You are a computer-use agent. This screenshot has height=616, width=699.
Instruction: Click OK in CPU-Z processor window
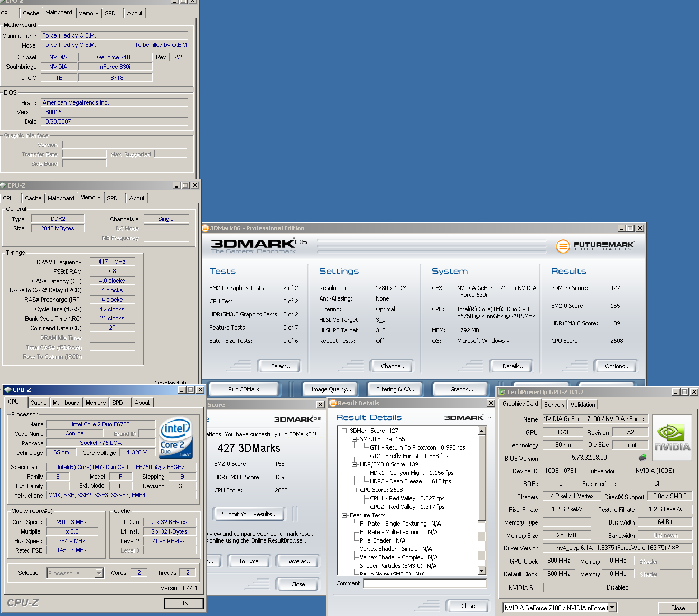point(184,603)
